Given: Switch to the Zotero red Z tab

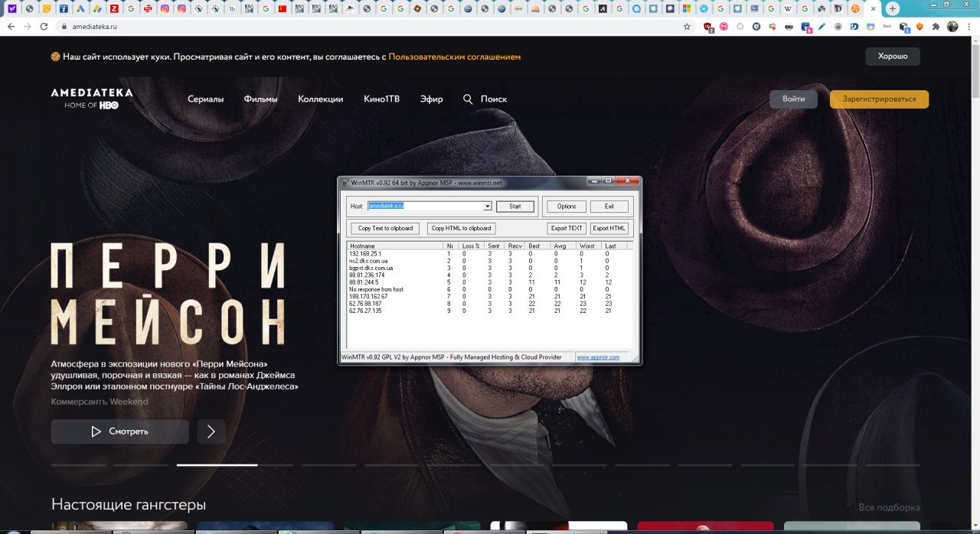Looking at the screenshot, I should pos(114,8).
